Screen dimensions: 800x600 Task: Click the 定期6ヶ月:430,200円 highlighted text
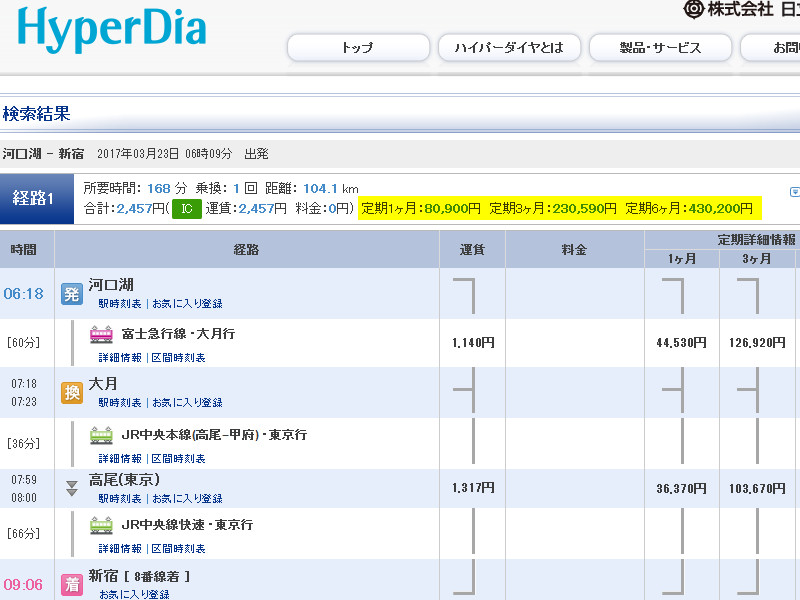click(689, 208)
